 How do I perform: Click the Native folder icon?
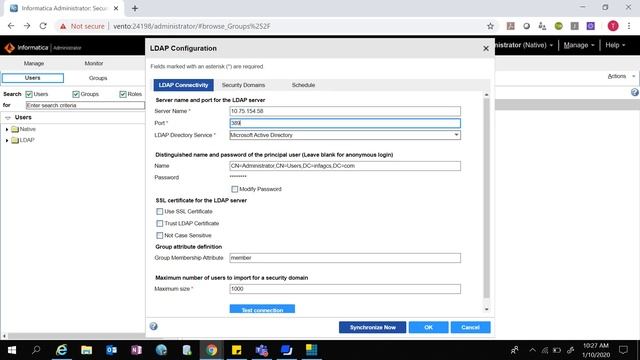(x=15, y=129)
